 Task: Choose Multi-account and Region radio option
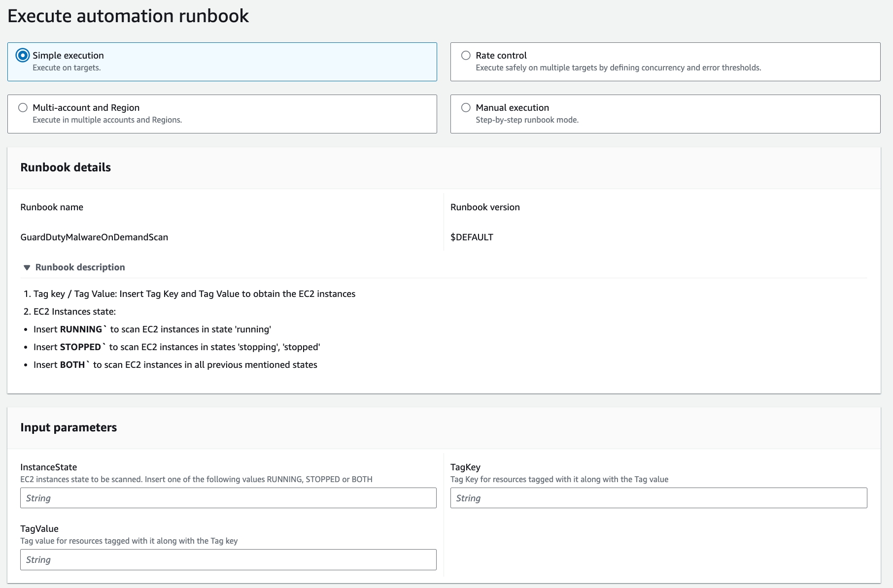(x=23, y=107)
